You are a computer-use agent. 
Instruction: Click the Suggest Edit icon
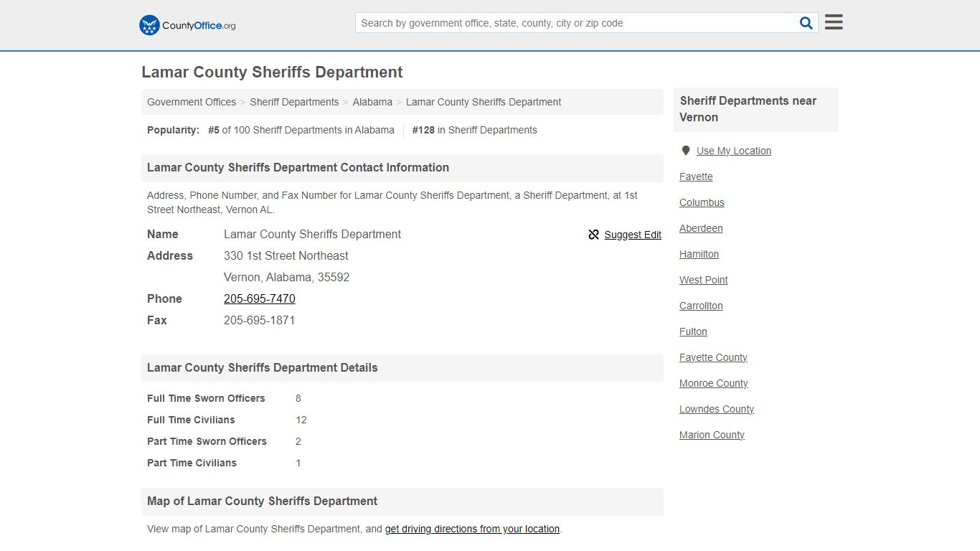(593, 235)
